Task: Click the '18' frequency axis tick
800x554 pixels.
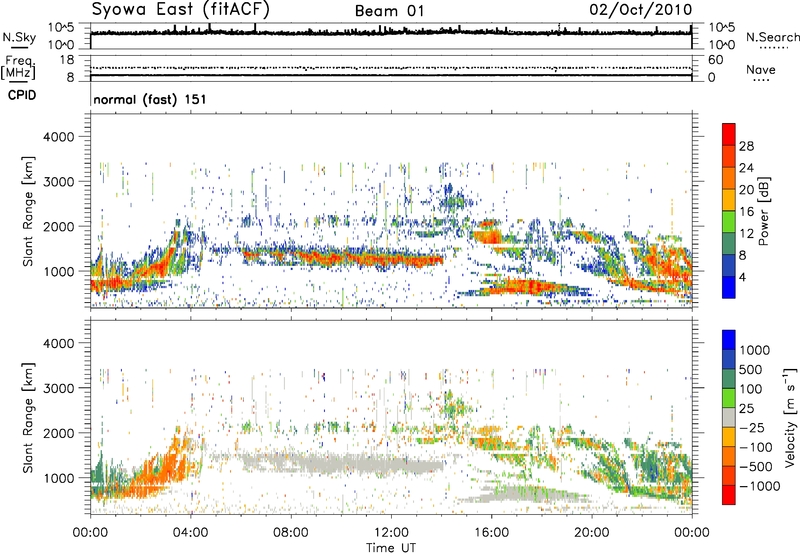Action: [x=67, y=60]
